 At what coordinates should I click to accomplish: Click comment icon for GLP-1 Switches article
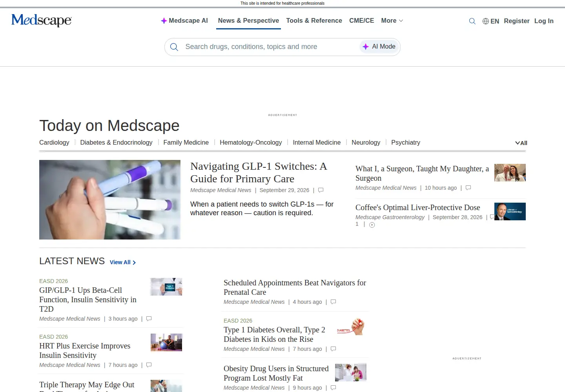(321, 190)
